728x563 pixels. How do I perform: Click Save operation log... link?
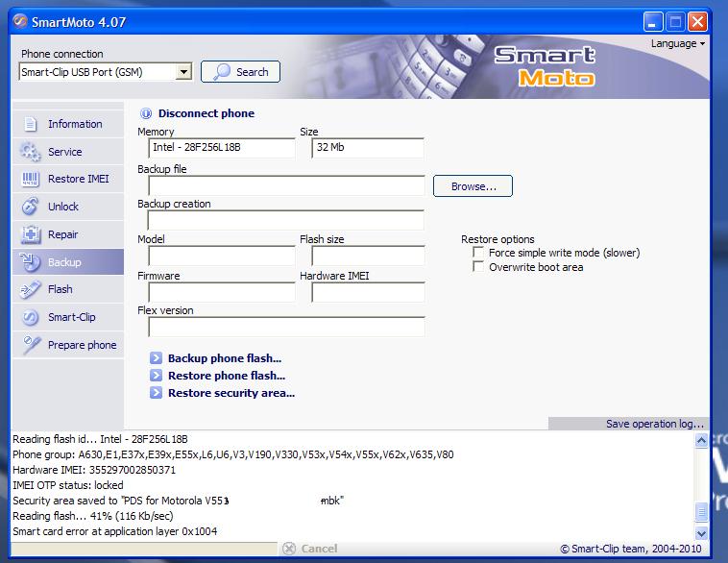(655, 424)
